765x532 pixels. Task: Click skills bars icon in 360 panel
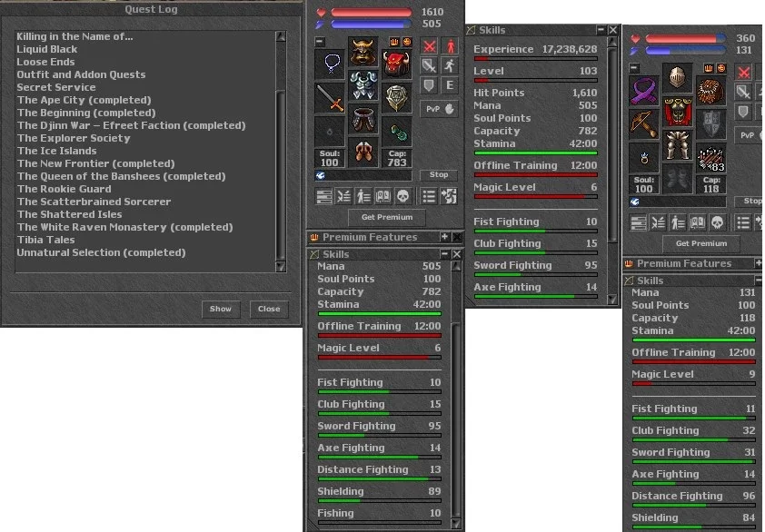(639, 222)
